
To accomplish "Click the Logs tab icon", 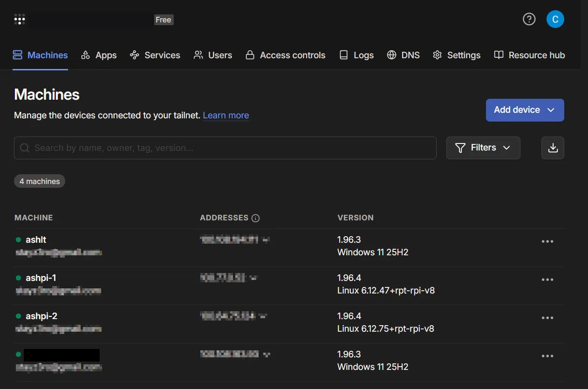I will 344,55.
